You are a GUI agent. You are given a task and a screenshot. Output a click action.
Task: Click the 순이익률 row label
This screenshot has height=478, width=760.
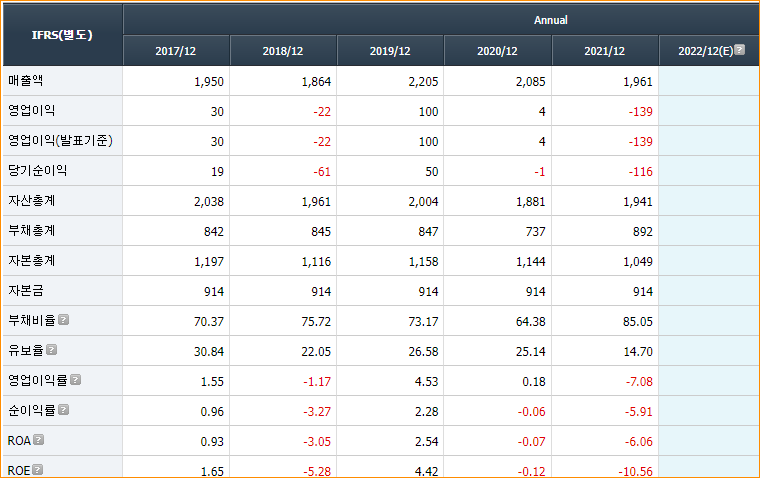32,411
